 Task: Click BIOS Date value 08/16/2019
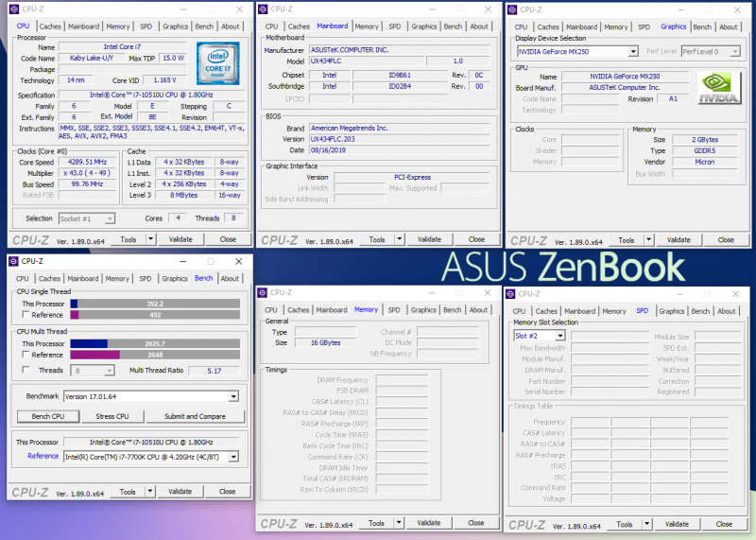[x=400, y=150]
